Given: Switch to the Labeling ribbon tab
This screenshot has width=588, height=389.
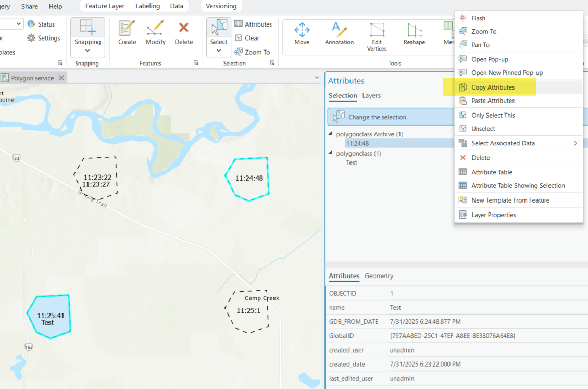Looking at the screenshot, I should tap(148, 6).
